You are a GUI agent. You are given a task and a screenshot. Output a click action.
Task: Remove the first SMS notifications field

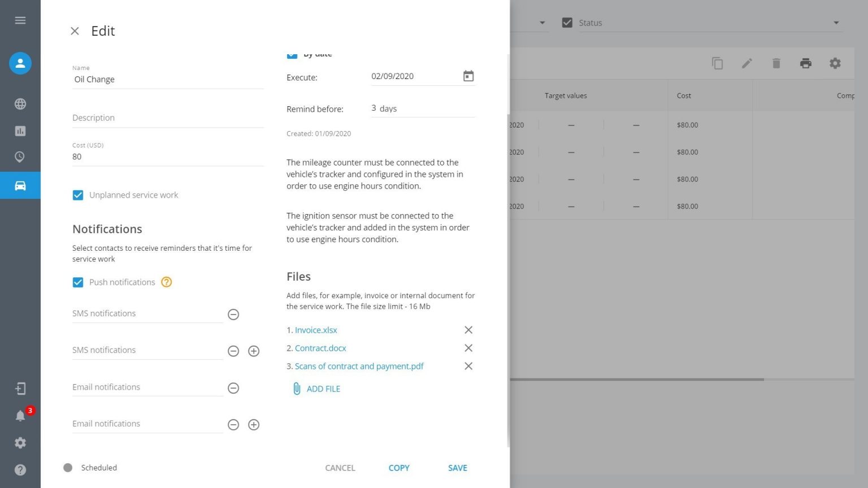(233, 315)
